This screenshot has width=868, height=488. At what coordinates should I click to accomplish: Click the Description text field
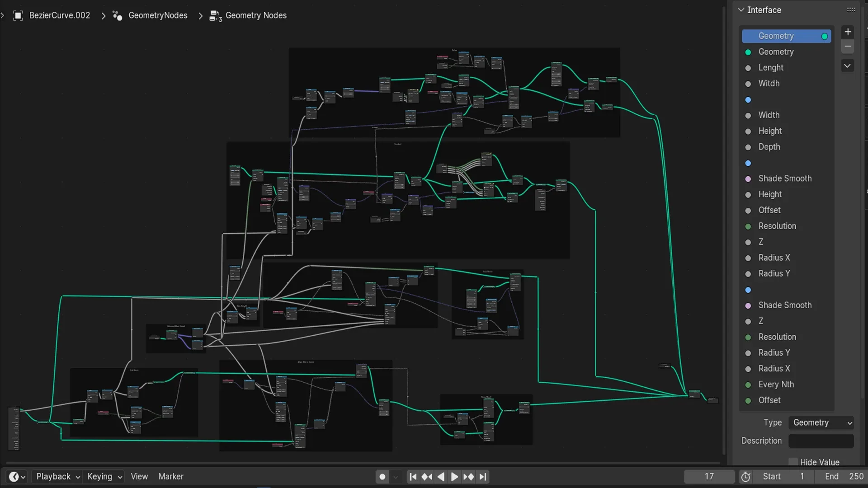point(821,441)
